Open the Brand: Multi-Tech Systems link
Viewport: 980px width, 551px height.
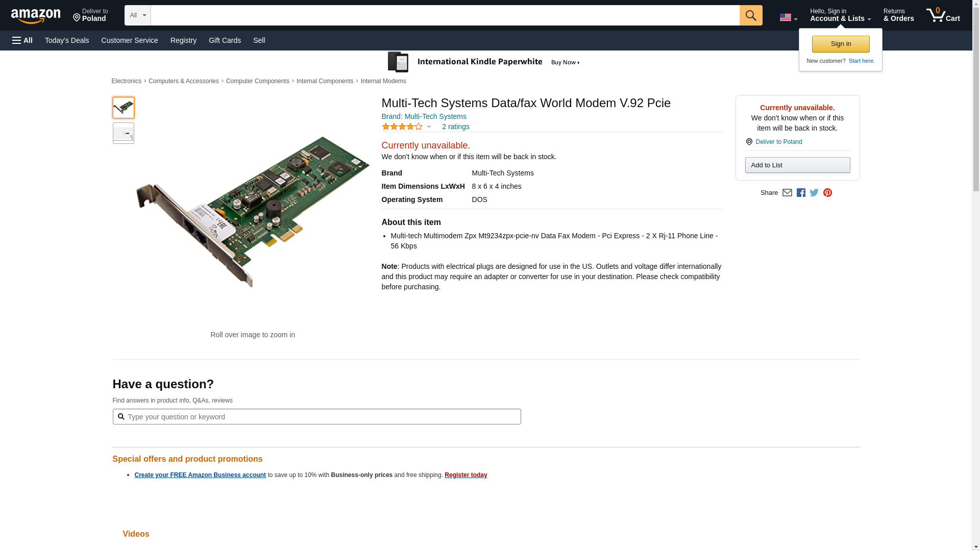(424, 116)
